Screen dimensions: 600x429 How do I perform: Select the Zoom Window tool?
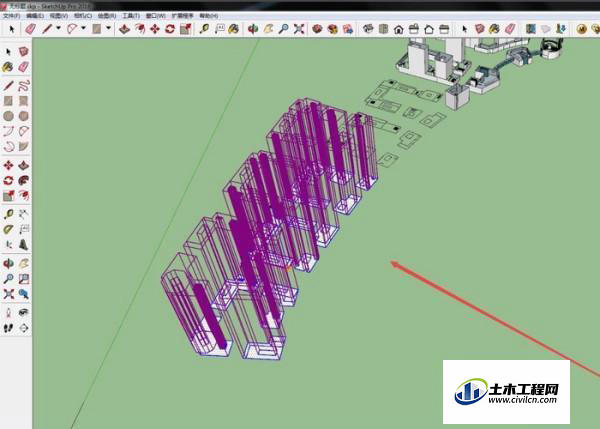(x=24, y=279)
